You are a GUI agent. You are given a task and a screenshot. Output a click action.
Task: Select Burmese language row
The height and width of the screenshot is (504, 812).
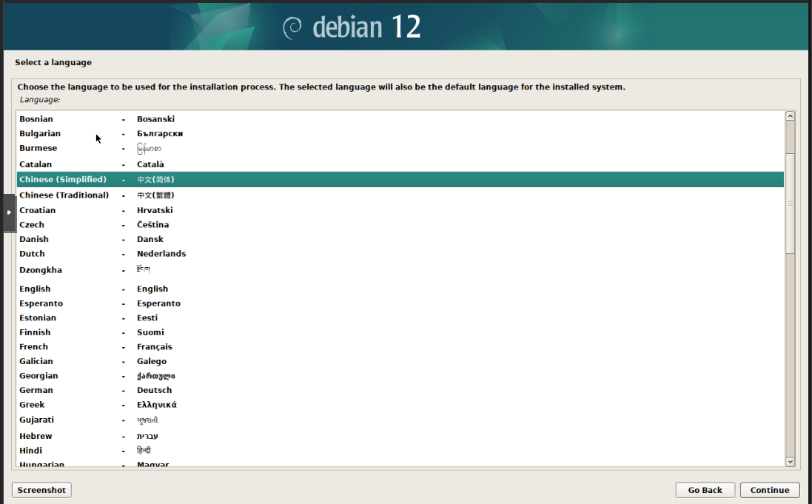point(400,149)
